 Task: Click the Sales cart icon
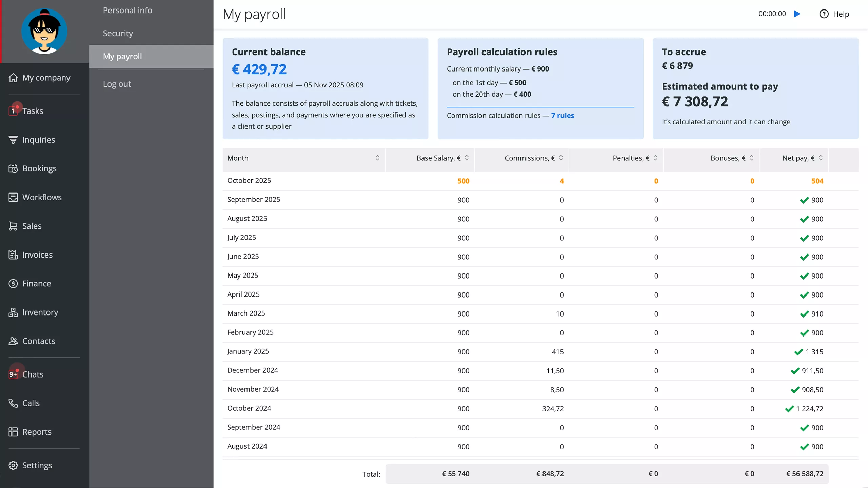13,226
